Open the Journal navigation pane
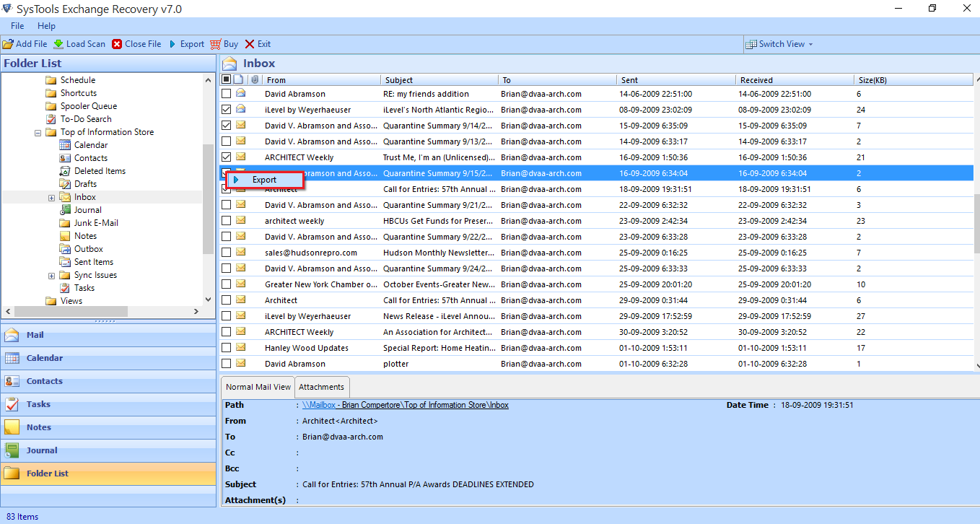Viewport: 980px width, 524px height. coord(108,450)
